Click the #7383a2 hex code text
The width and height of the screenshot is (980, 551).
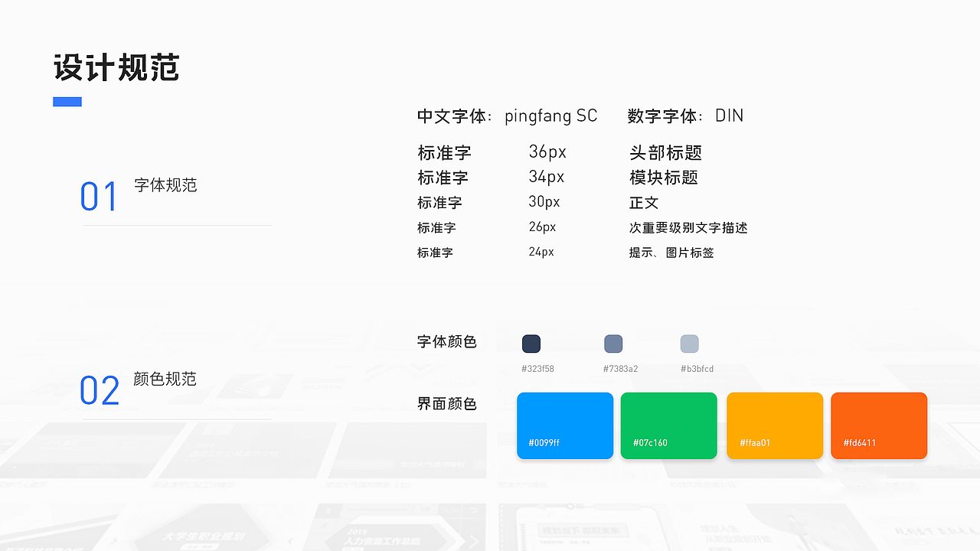[620, 369]
